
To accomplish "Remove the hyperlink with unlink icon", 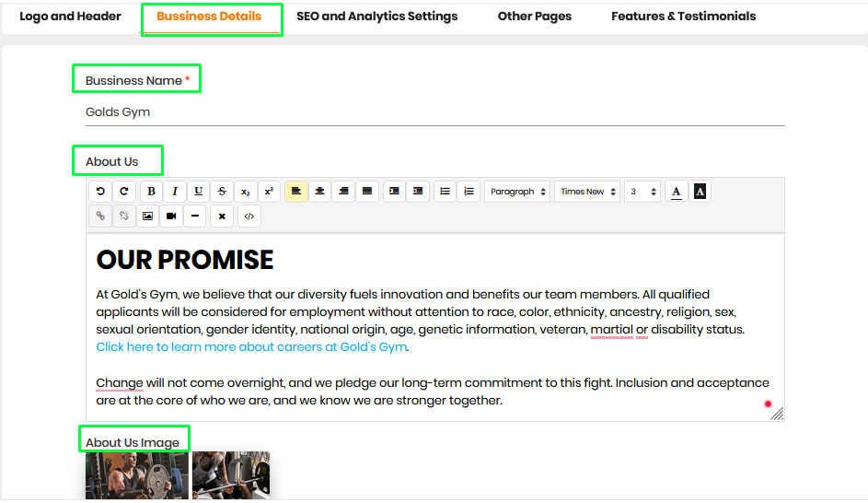I will point(124,216).
